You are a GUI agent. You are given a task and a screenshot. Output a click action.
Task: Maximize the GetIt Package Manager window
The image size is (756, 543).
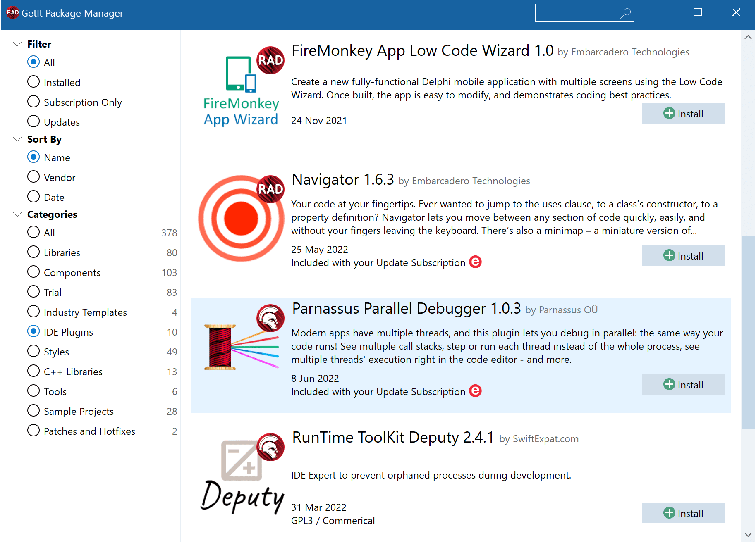pos(698,12)
